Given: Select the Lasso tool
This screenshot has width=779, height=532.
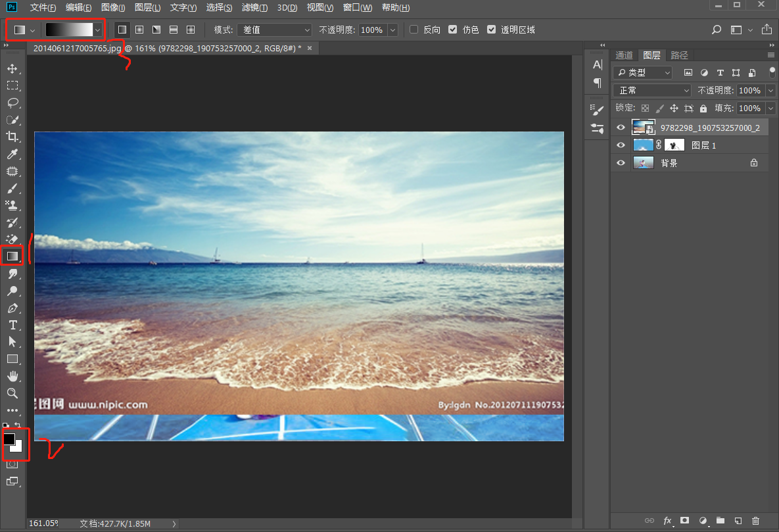Looking at the screenshot, I should [x=12, y=103].
